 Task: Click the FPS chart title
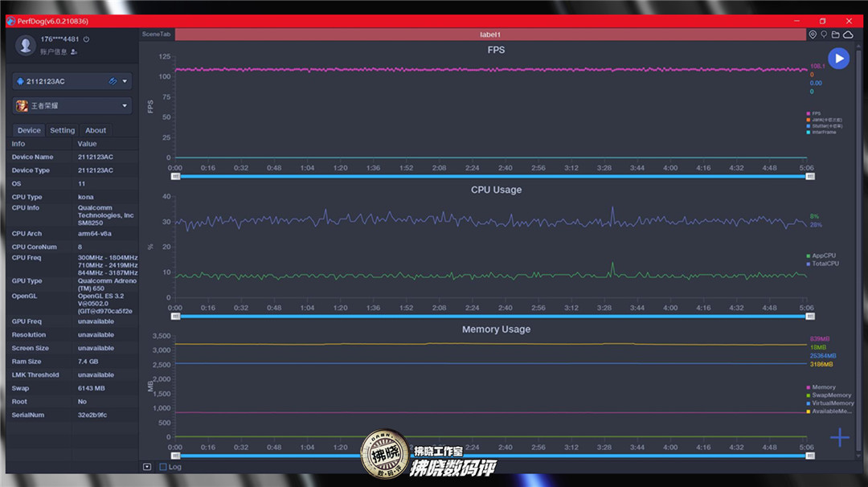click(496, 50)
